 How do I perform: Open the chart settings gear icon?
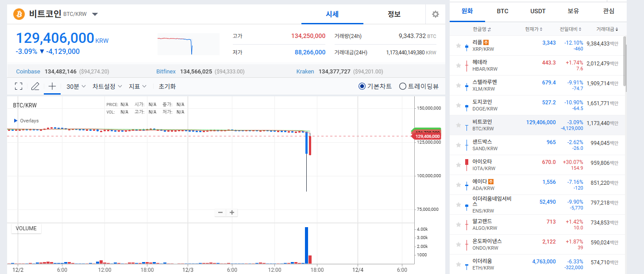[x=436, y=14]
